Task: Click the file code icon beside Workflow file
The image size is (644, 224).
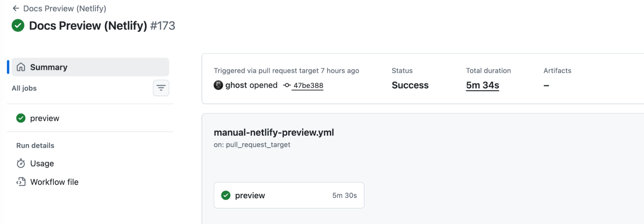Action: coord(21,182)
